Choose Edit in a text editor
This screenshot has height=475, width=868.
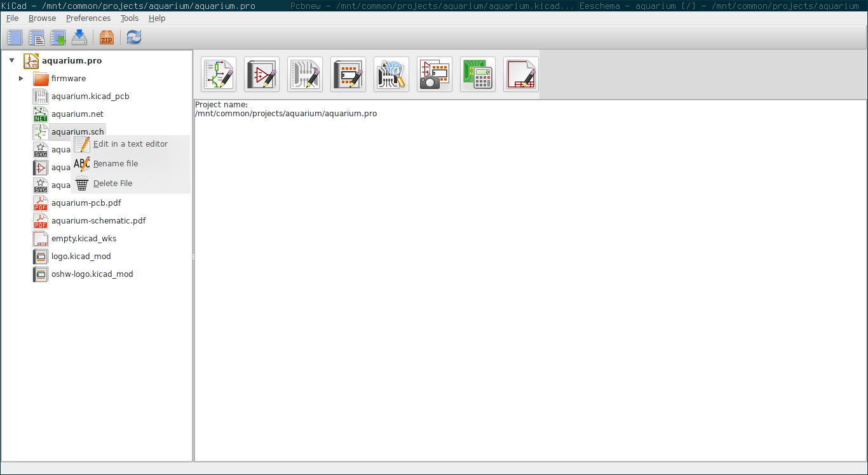pyautogui.click(x=130, y=144)
